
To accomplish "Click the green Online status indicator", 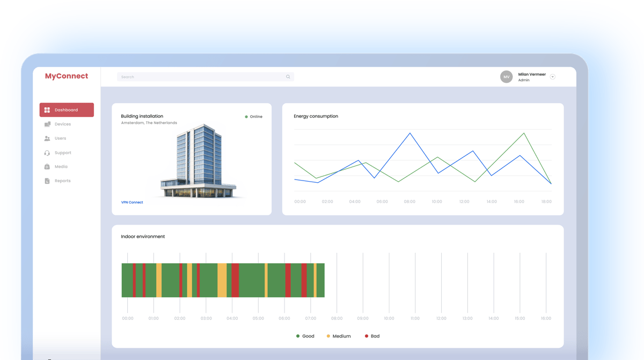I will tap(246, 117).
